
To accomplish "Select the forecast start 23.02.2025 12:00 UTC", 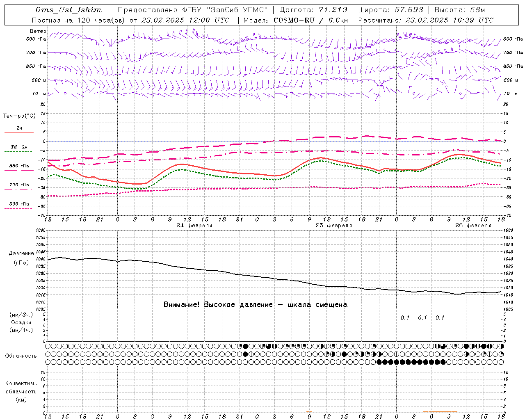I will [x=185, y=20].
